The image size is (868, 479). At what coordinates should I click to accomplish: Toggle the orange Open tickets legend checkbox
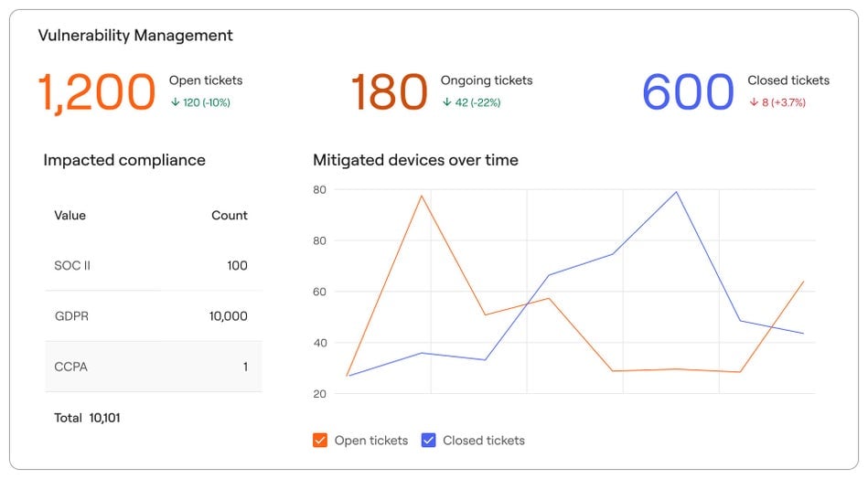320,440
